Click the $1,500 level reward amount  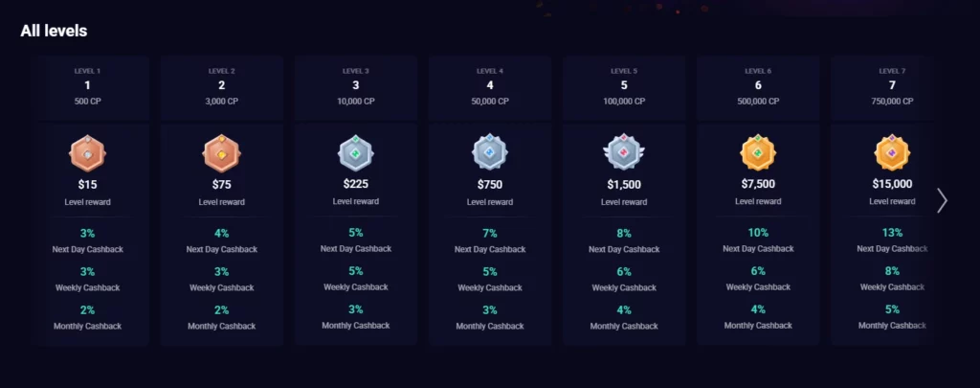coord(624,184)
